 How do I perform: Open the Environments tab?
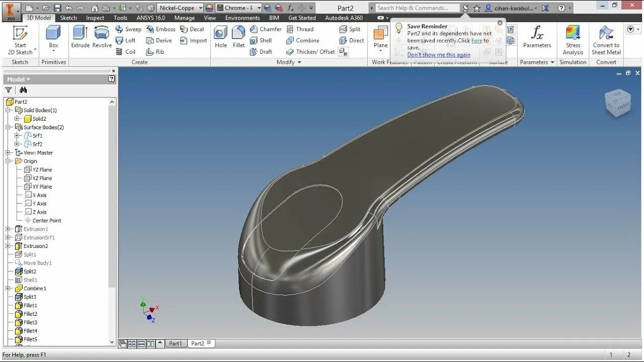click(x=243, y=18)
